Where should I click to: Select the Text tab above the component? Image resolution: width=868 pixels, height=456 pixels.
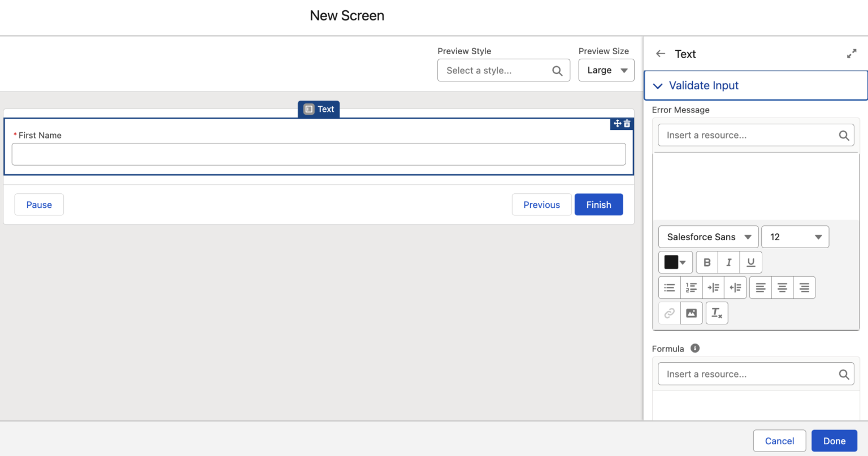318,109
